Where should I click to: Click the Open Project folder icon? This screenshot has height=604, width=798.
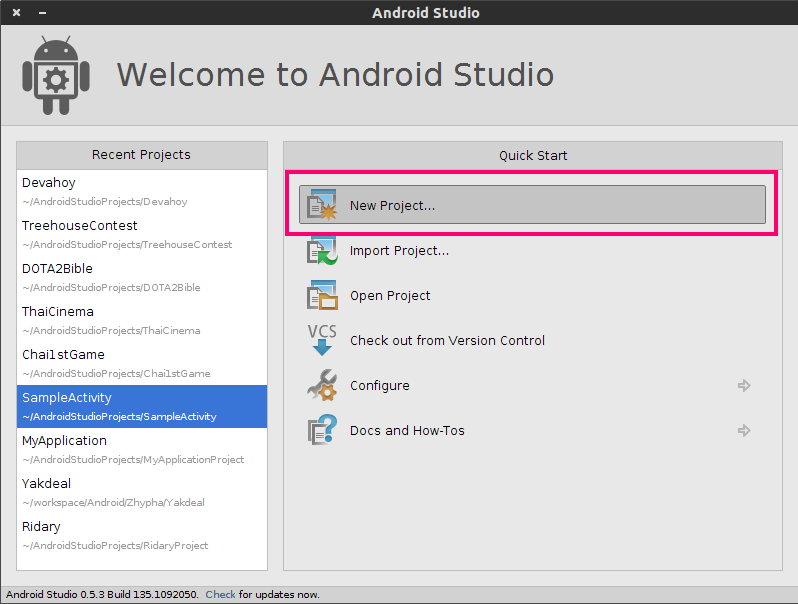322,295
